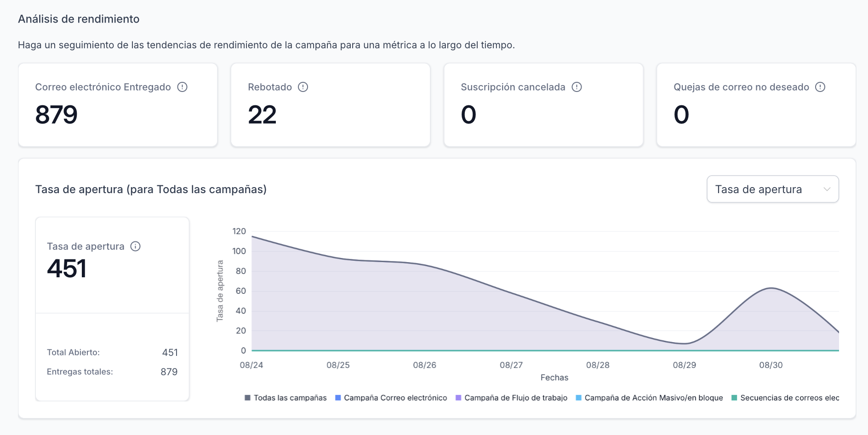The height and width of the screenshot is (435, 868).
Task: Click the 22 bounced value
Action: pos(262,114)
